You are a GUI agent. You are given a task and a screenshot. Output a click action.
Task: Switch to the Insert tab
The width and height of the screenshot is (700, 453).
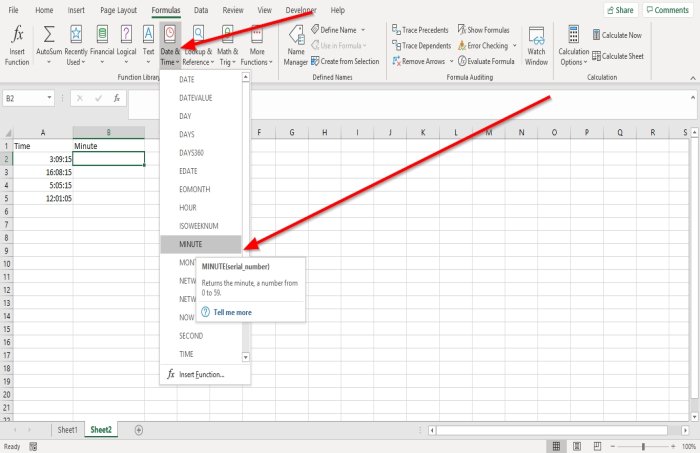point(76,10)
